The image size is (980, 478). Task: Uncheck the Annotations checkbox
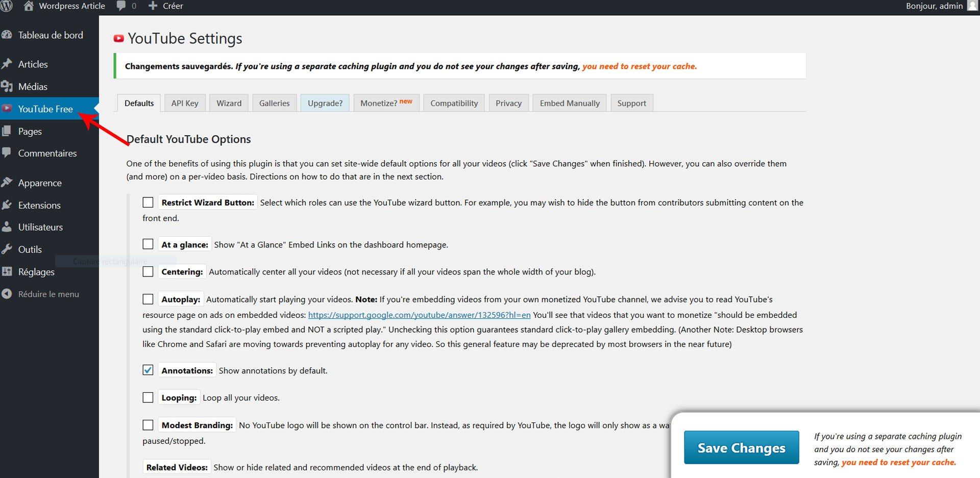[x=148, y=370]
